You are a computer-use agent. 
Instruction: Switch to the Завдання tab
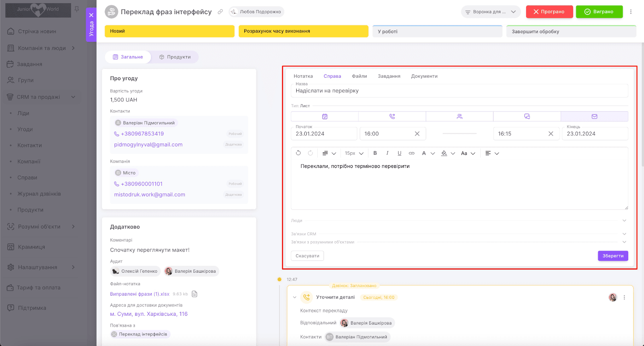pos(389,76)
